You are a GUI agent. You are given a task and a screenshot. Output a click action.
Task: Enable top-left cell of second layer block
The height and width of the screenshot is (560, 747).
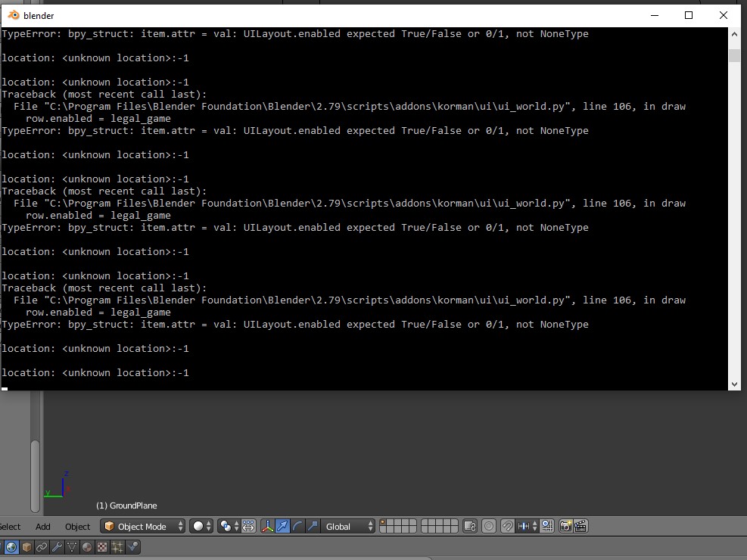click(x=425, y=523)
